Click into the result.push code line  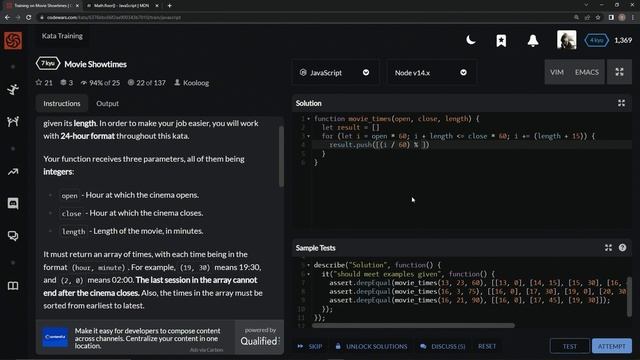pyautogui.click(x=471, y=145)
